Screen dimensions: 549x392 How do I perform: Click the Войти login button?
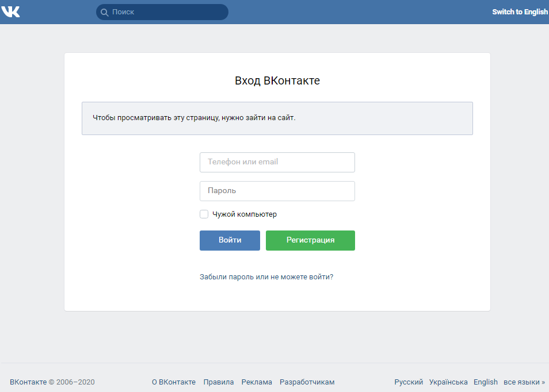(230, 240)
